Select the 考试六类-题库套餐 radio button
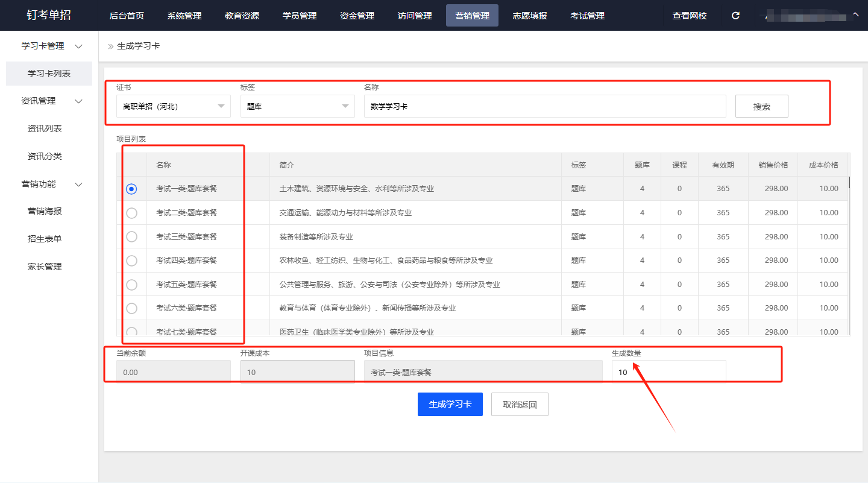868x483 pixels. (131, 308)
